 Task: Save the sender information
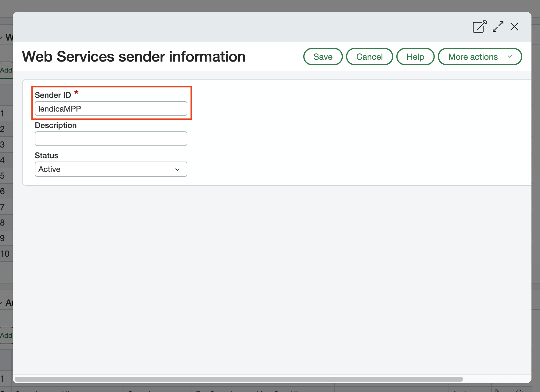click(323, 57)
